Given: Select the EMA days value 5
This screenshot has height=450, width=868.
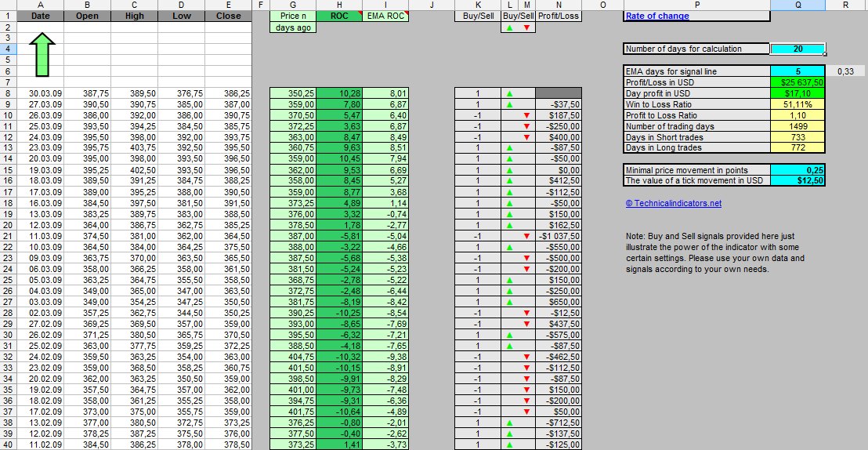Looking at the screenshot, I should click(x=797, y=71).
